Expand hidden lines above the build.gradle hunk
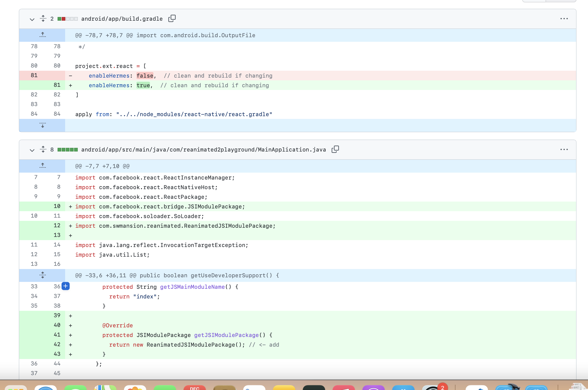Screen dimensions: 588x390 42,35
